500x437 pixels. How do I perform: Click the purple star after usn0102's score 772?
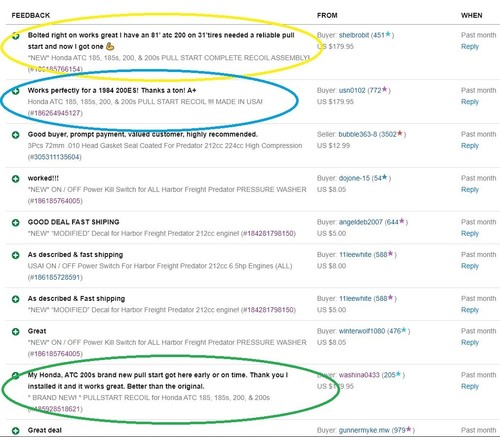click(x=385, y=89)
